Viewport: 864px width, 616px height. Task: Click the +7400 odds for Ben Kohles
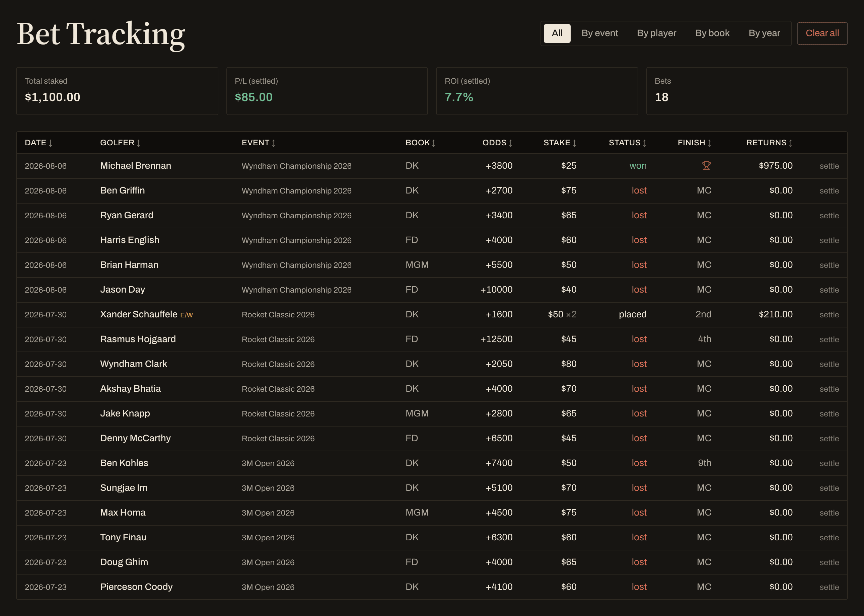pyautogui.click(x=499, y=463)
